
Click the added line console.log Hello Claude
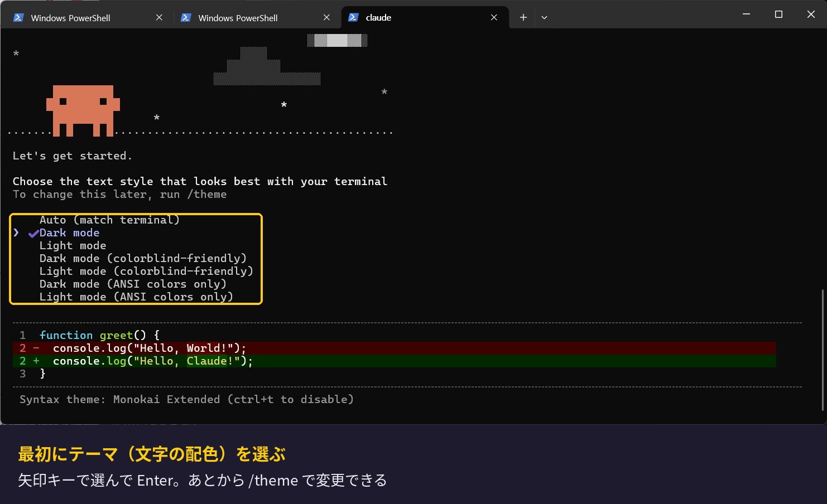(394, 361)
